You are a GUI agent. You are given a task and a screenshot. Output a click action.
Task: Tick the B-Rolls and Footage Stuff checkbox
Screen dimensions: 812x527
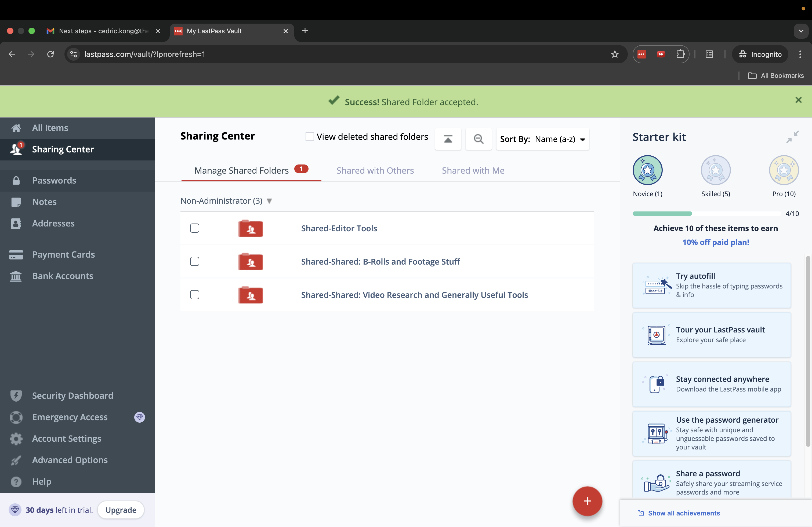194,261
